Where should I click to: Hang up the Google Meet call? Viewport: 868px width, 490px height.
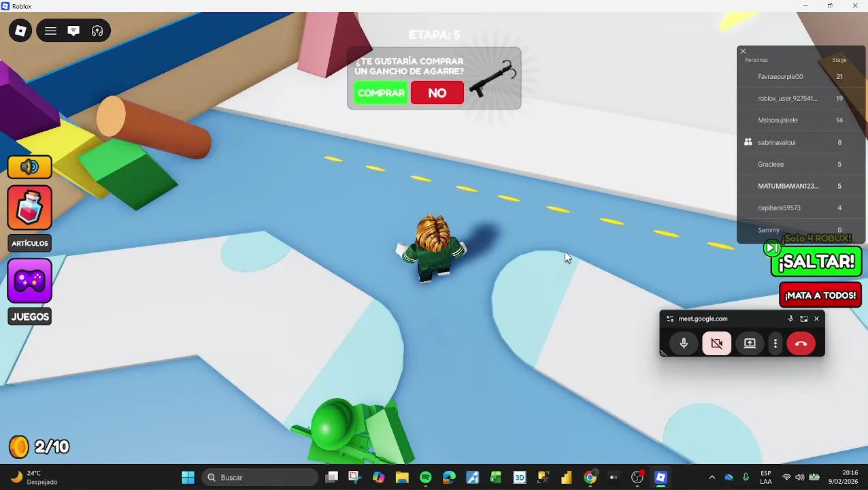click(801, 344)
